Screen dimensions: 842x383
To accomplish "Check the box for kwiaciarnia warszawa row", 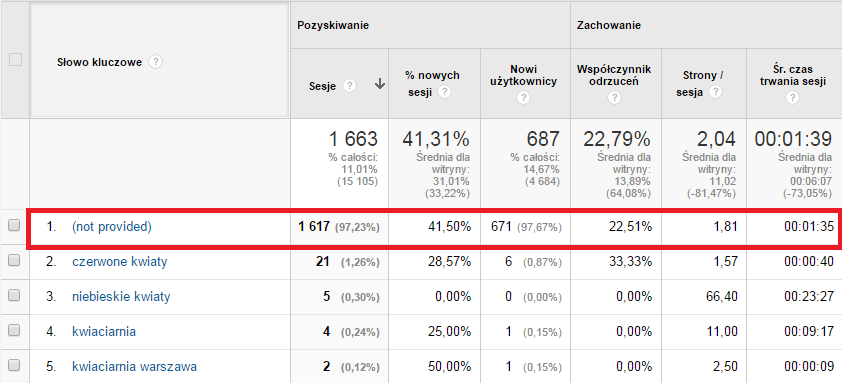I will [x=14, y=366].
